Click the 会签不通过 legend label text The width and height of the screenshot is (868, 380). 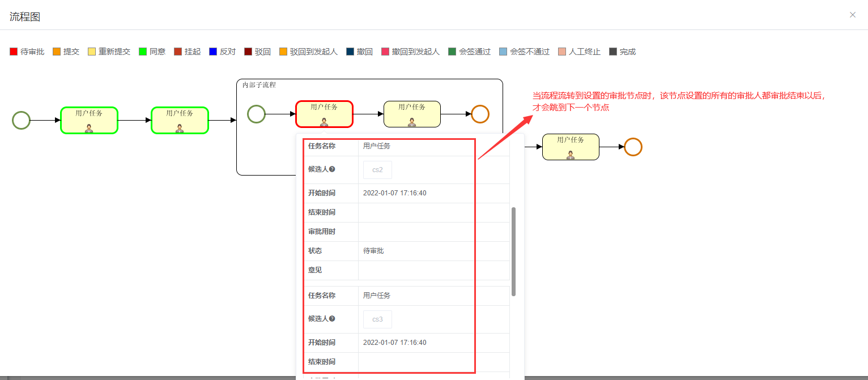pos(530,52)
